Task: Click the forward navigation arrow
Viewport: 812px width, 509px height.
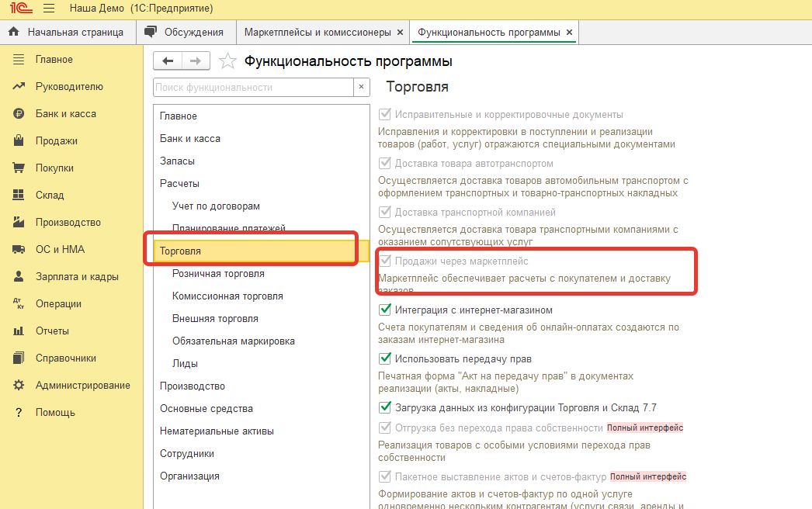Action: (196, 61)
